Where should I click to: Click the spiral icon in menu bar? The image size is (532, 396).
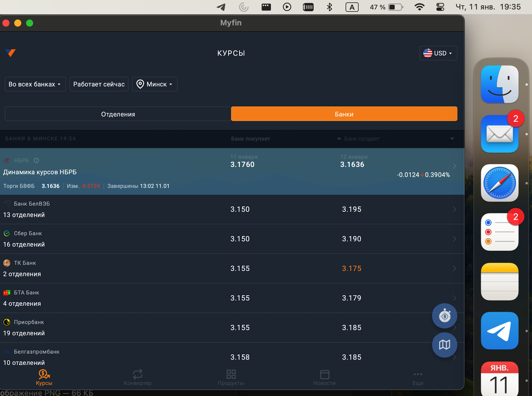(244, 7)
